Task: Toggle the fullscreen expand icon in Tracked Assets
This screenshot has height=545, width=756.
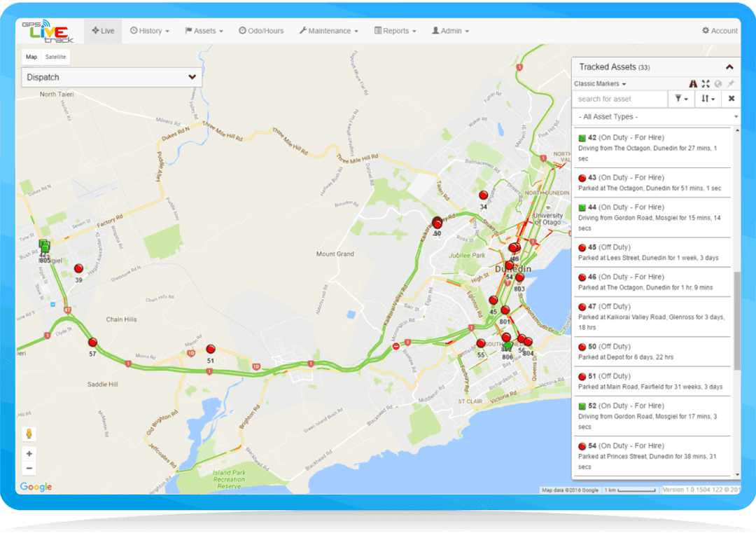Action: coord(705,83)
